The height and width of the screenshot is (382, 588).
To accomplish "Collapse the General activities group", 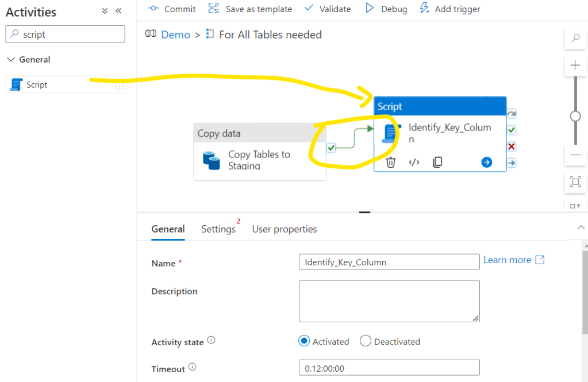I will (x=11, y=60).
